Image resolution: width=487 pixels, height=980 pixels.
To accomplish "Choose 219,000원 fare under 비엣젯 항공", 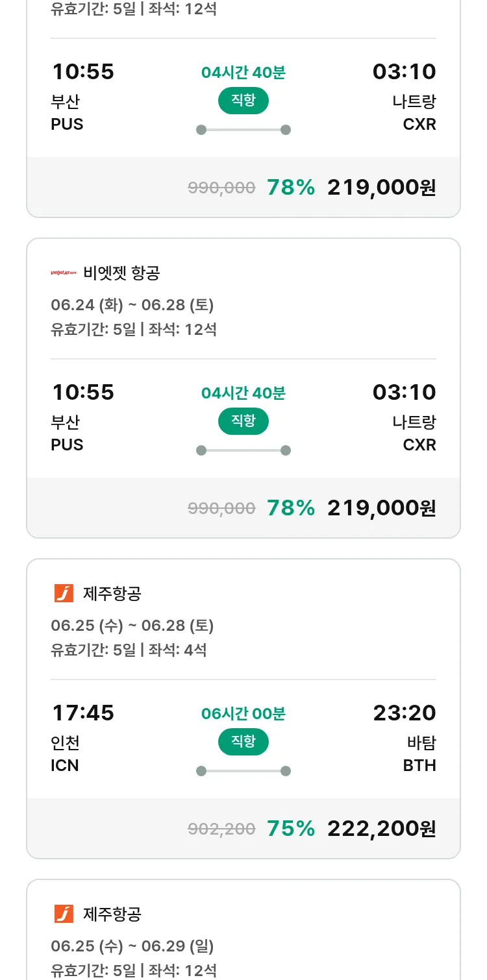I will [x=381, y=508].
